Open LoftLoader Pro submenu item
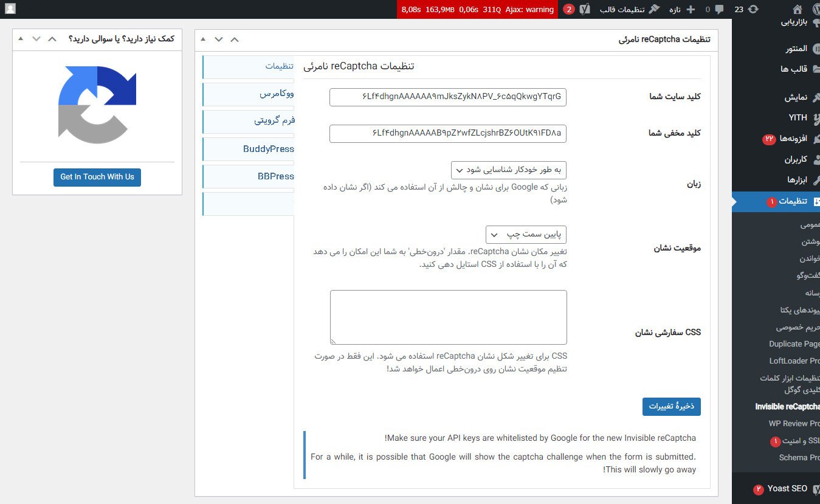Image resolution: width=820 pixels, height=504 pixels. pyautogui.click(x=794, y=361)
